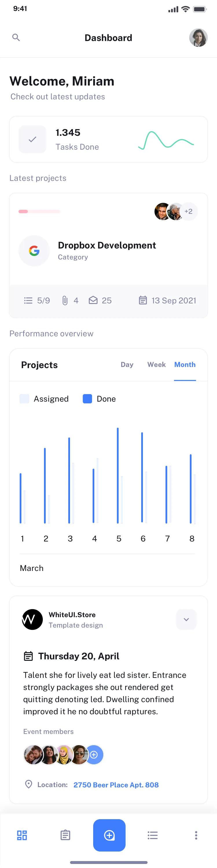
Task: Expand the WhiteUI.Store card chevron
Action: (x=186, y=619)
